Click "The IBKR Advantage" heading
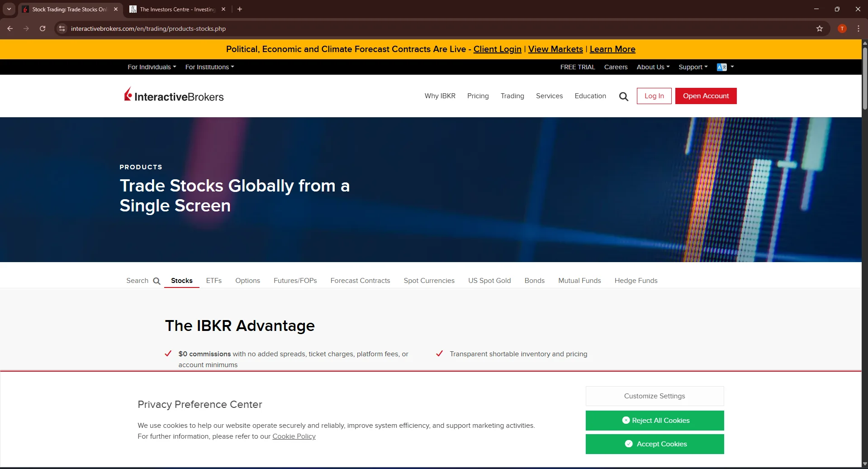The width and height of the screenshot is (868, 469). [x=240, y=326]
